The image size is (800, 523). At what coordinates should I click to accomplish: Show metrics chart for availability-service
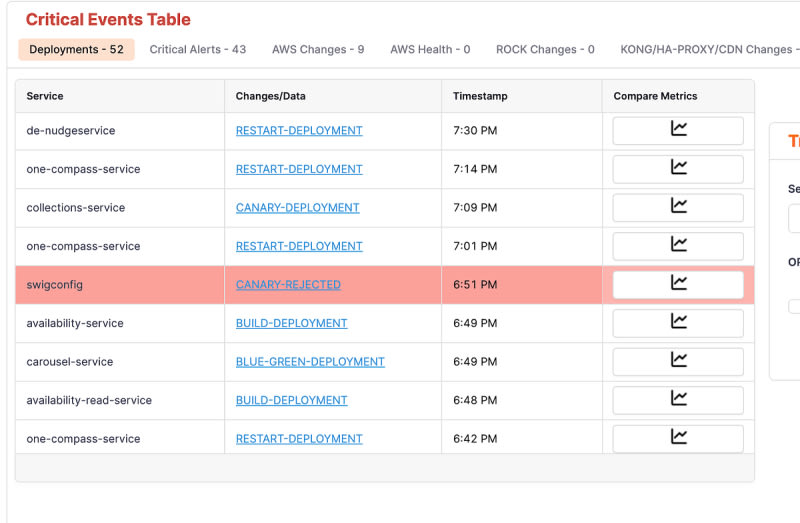pos(678,323)
